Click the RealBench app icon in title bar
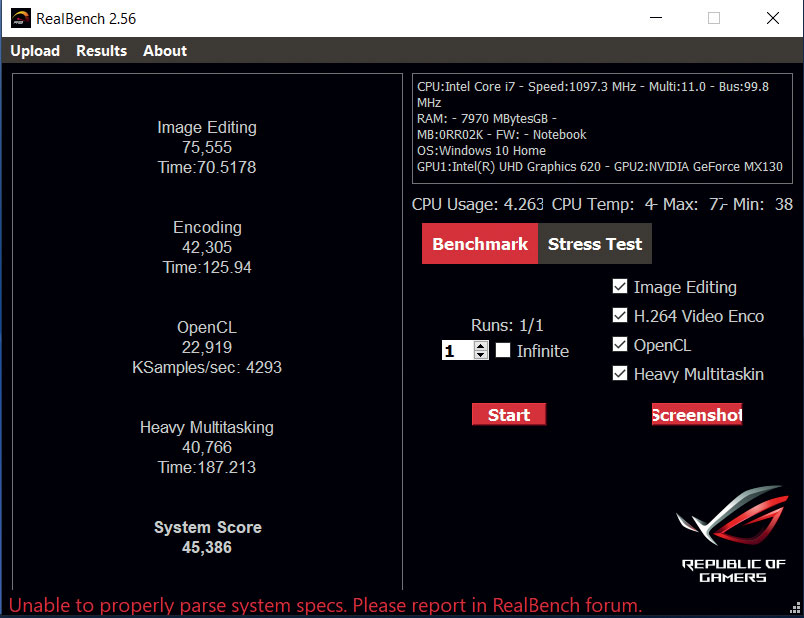This screenshot has width=804, height=618. pyautogui.click(x=21, y=18)
